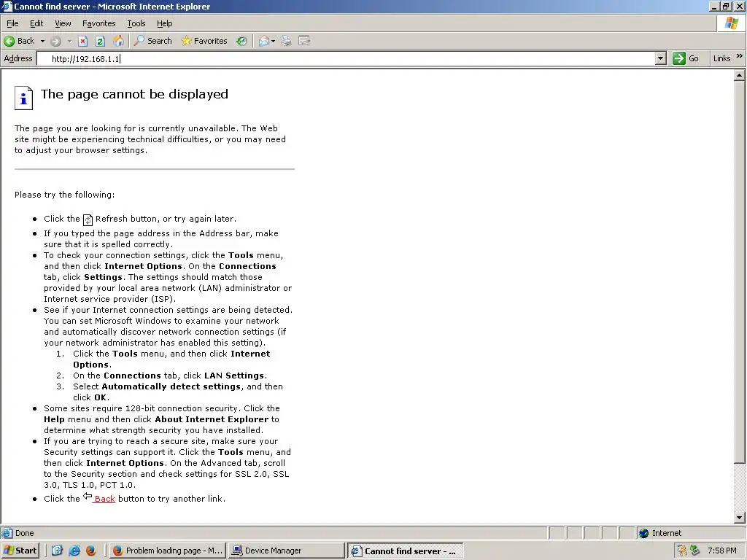
Task: Click the info page icon beside heading
Action: (23, 98)
